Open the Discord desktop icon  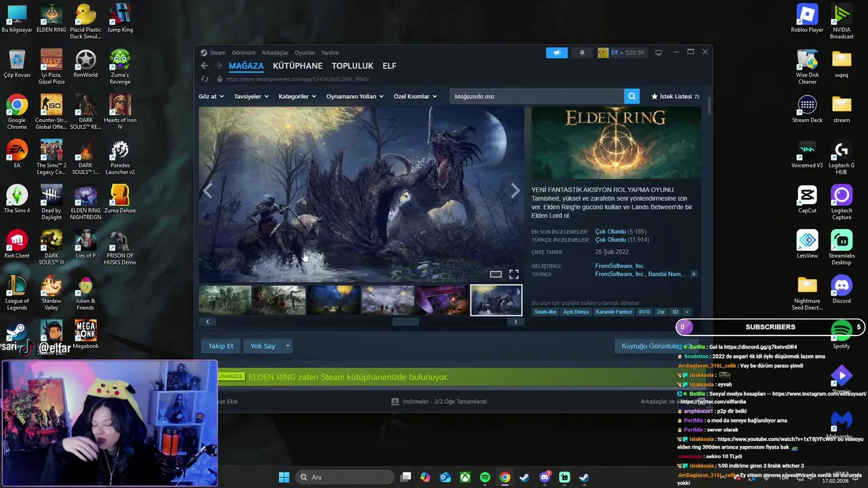tap(842, 289)
